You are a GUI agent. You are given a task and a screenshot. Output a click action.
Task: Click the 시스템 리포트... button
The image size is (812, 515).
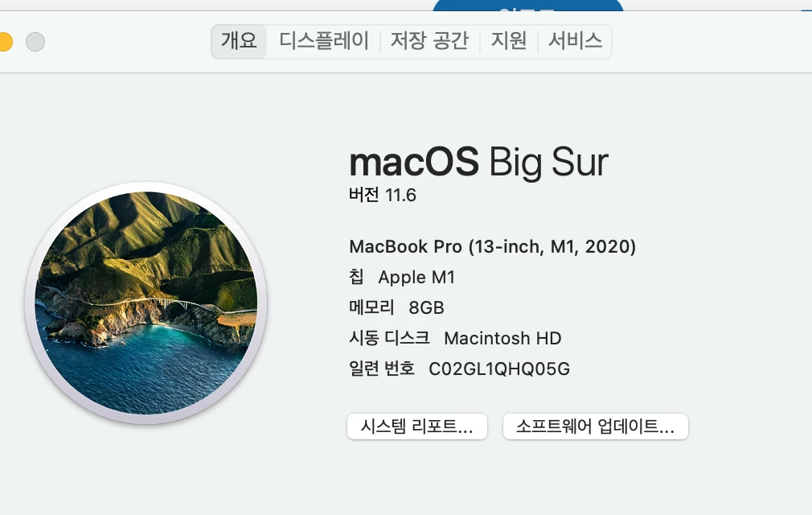417,426
